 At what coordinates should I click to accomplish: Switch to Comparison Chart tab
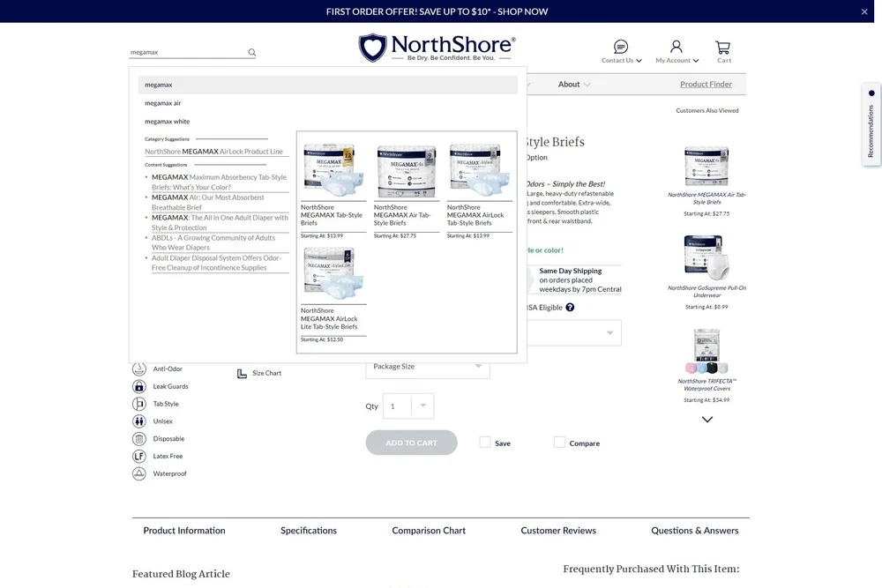(429, 530)
